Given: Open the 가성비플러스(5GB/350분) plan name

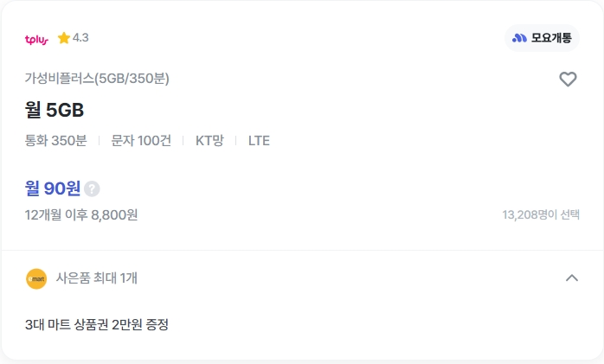Looking at the screenshot, I should point(97,79).
